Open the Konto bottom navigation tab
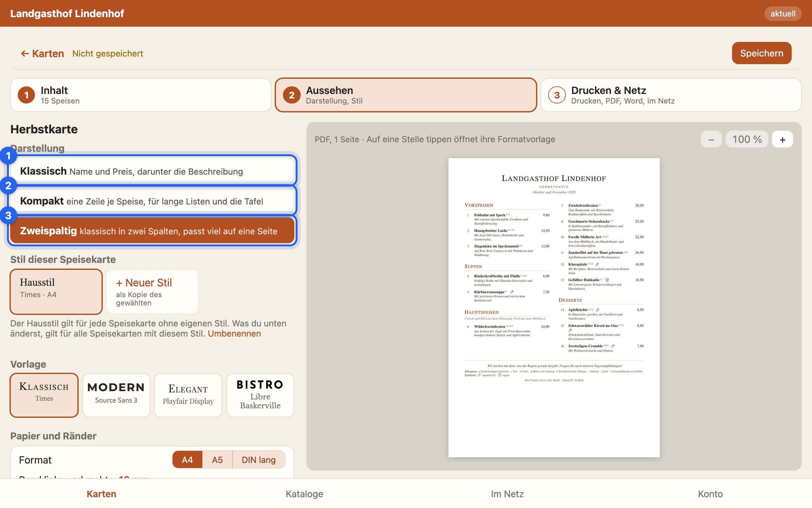Viewport: 812px width, 508px height. tap(710, 494)
